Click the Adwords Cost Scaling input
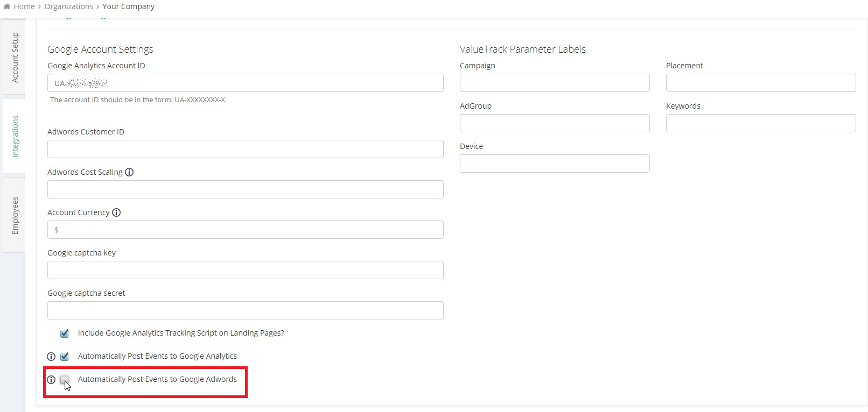The width and height of the screenshot is (868, 412). (246, 189)
